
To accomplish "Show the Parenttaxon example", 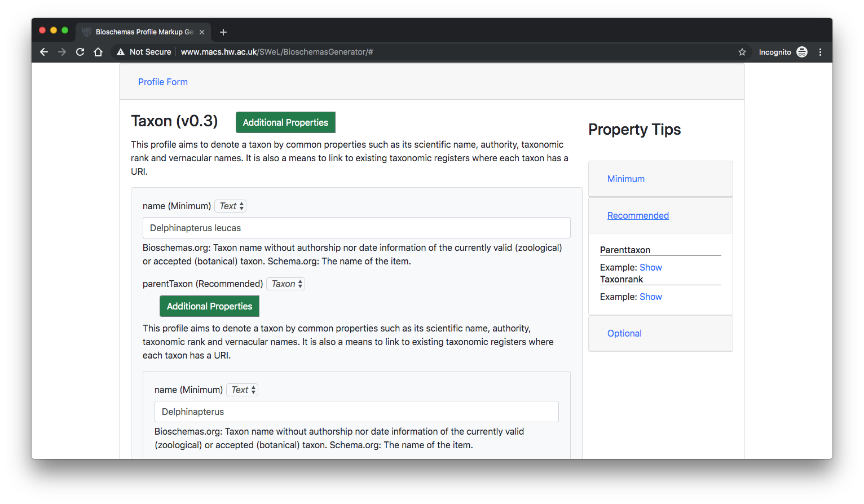I will [x=651, y=267].
